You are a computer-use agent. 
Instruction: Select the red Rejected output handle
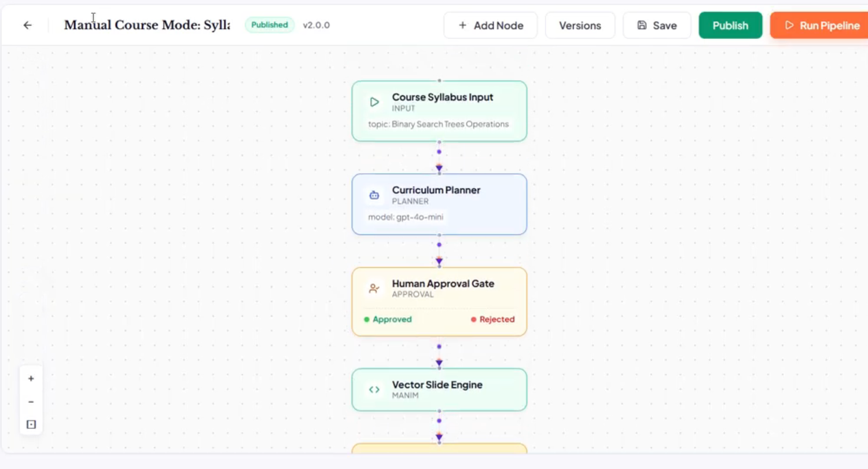click(x=473, y=319)
